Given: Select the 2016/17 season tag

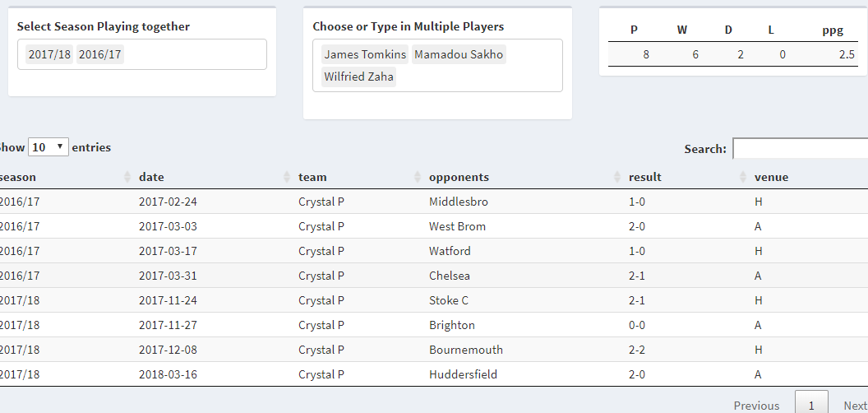Looking at the screenshot, I should click(99, 55).
